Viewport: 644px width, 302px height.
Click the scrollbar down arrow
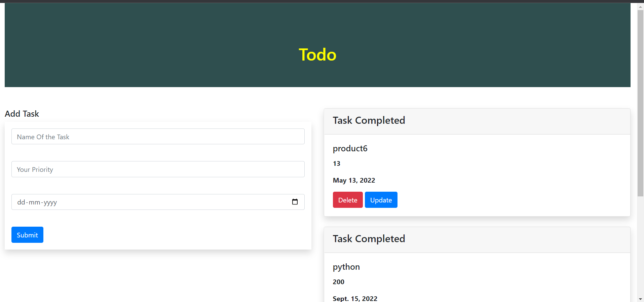tap(640, 298)
